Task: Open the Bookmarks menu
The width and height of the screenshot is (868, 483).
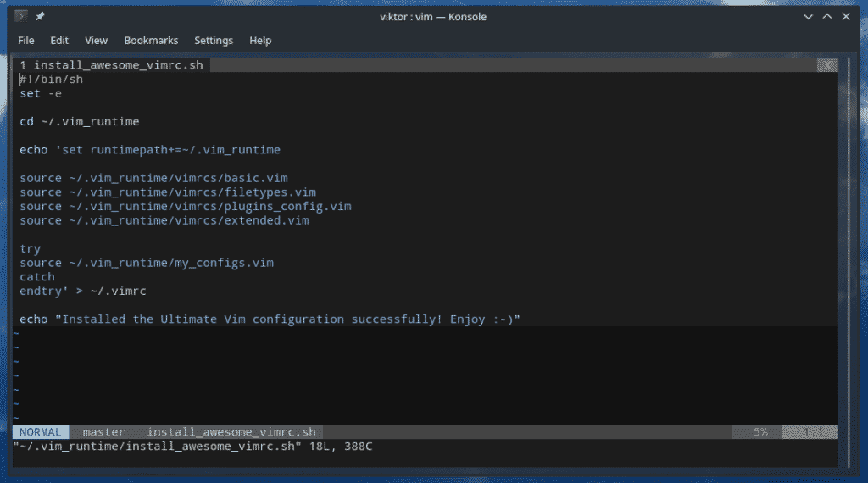Action: click(151, 41)
